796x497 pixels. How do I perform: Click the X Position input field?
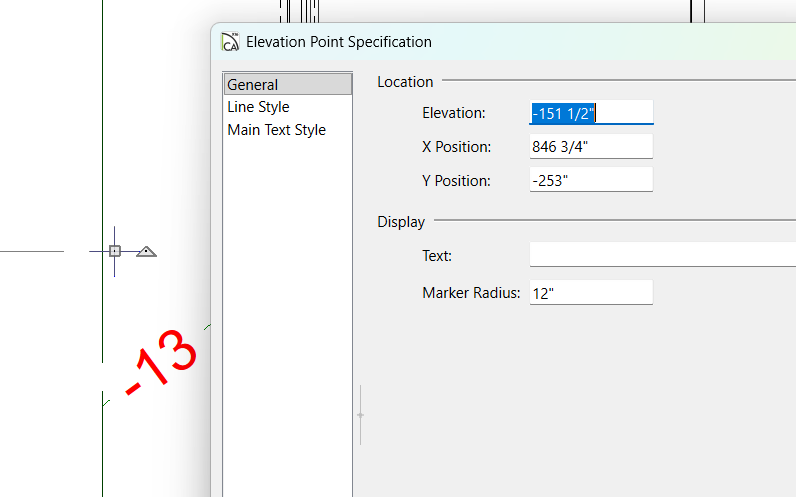coord(591,147)
